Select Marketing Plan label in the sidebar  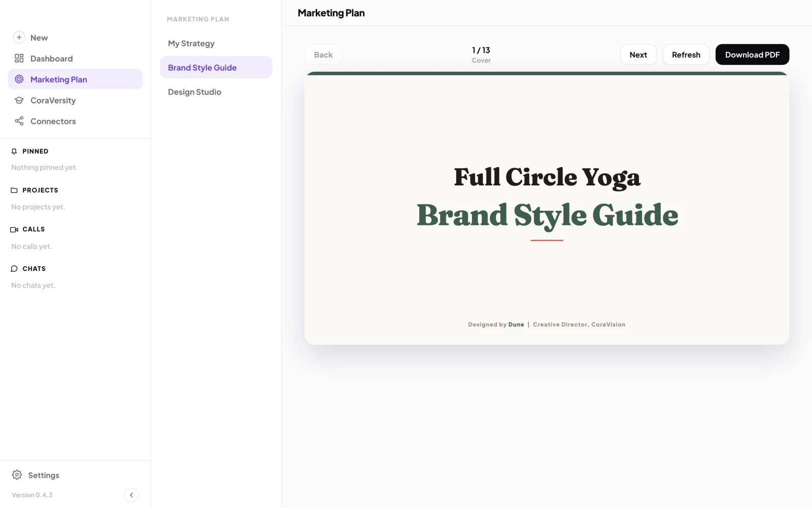tap(59, 79)
